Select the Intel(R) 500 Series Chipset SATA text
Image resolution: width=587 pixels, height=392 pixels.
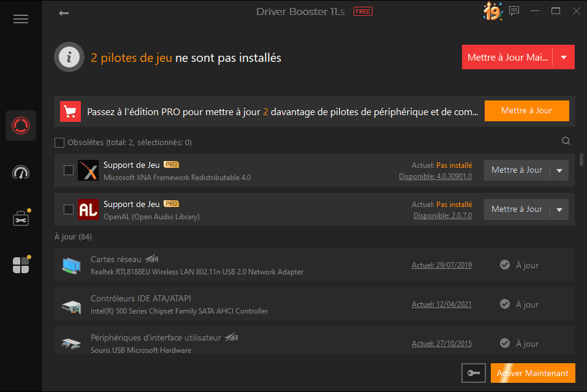179,311
